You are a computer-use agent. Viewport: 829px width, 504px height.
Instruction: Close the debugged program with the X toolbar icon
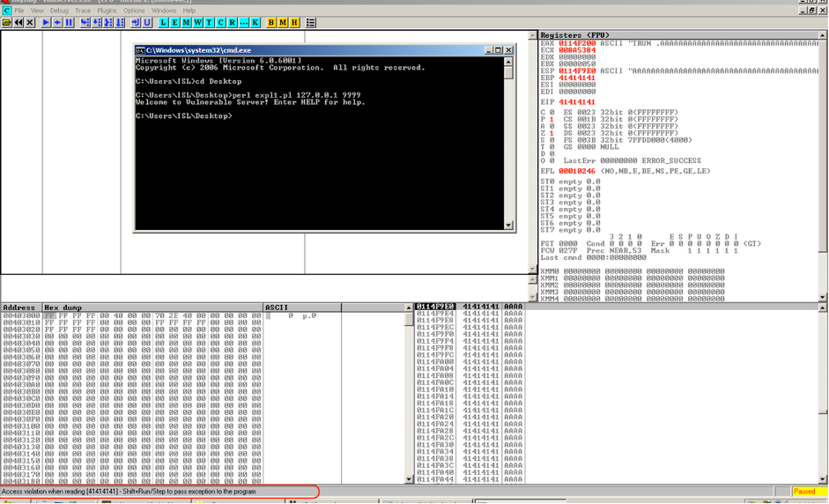click(30, 23)
